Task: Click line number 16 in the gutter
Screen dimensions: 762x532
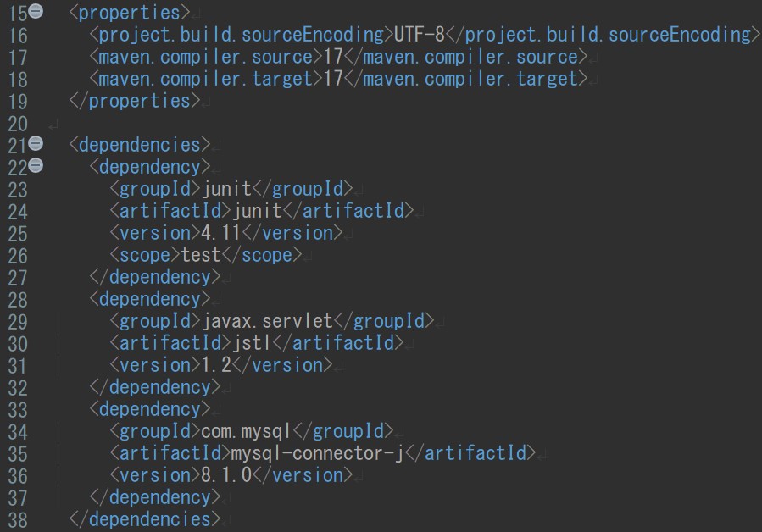Action: (x=18, y=36)
